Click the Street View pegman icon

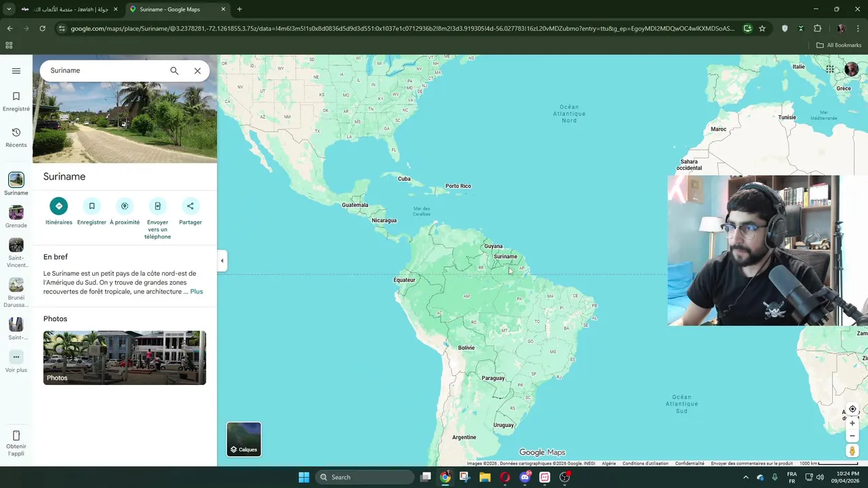852,451
